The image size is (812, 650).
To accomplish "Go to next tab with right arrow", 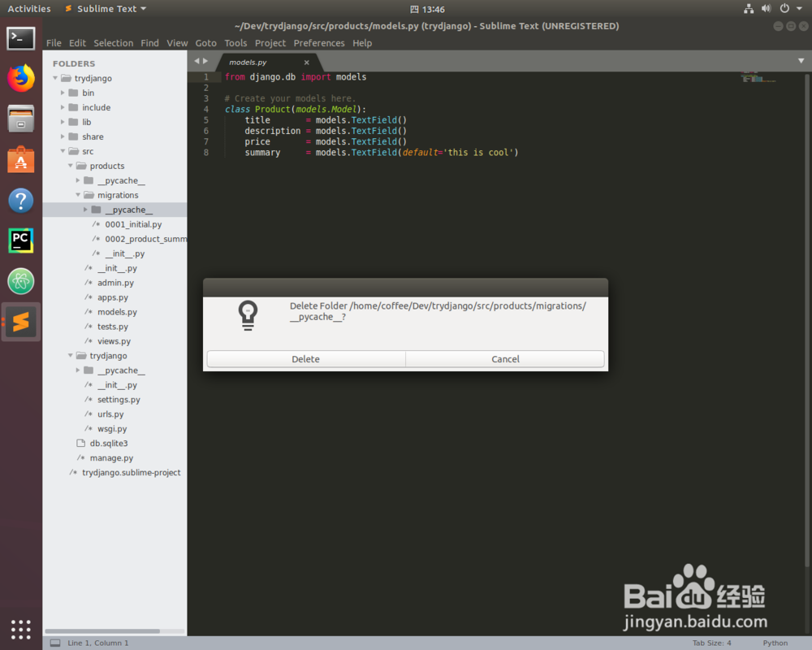I will click(205, 61).
